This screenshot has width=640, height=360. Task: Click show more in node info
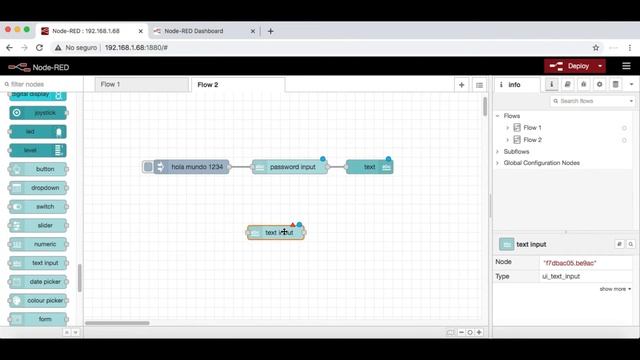coord(615,289)
